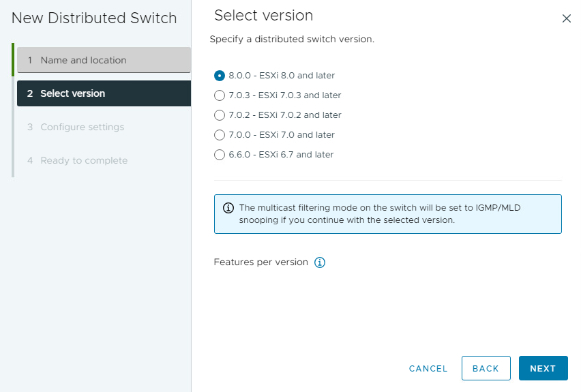Pick the 7.0.2 - ESXi 7.0.2 option

220,115
